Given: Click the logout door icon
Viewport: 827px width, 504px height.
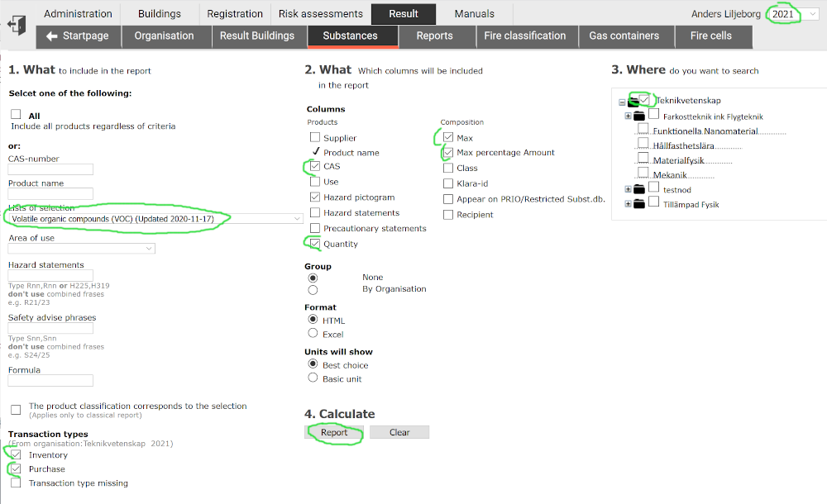Looking at the screenshot, I should pyautogui.click(x=17, y=25).
